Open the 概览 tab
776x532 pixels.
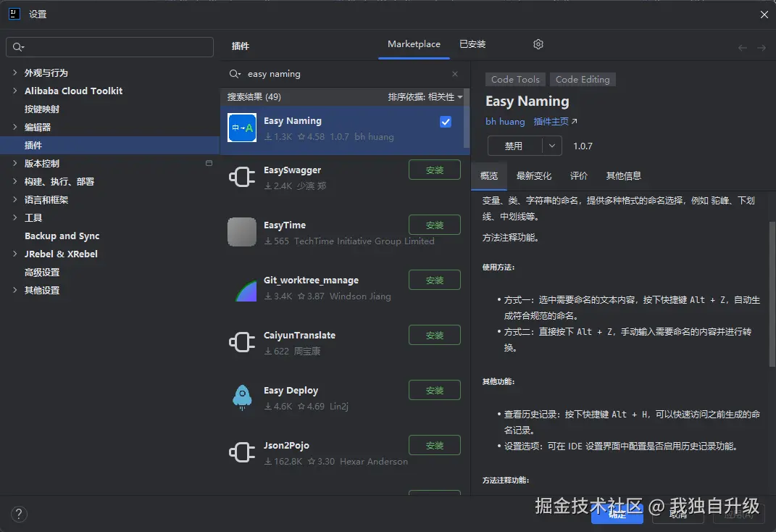coord(489,175)
